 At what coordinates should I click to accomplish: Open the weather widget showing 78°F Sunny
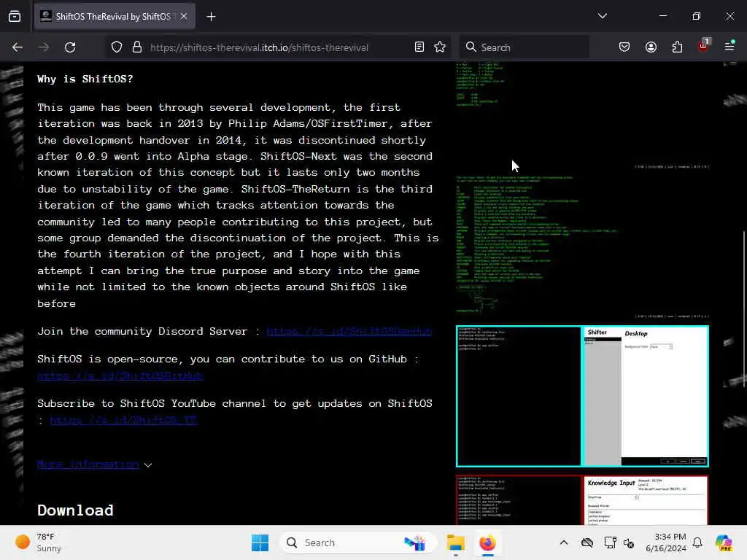click(x=38, y=542)
